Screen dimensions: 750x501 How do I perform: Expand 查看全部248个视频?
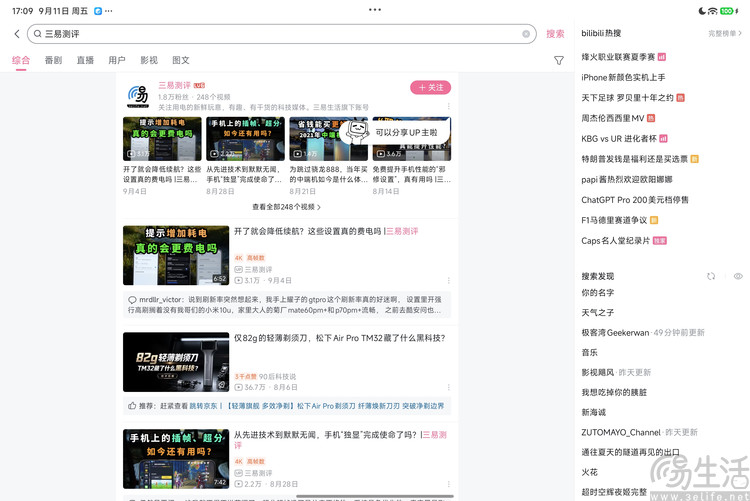pyautogui.click(x=287, y=207)
